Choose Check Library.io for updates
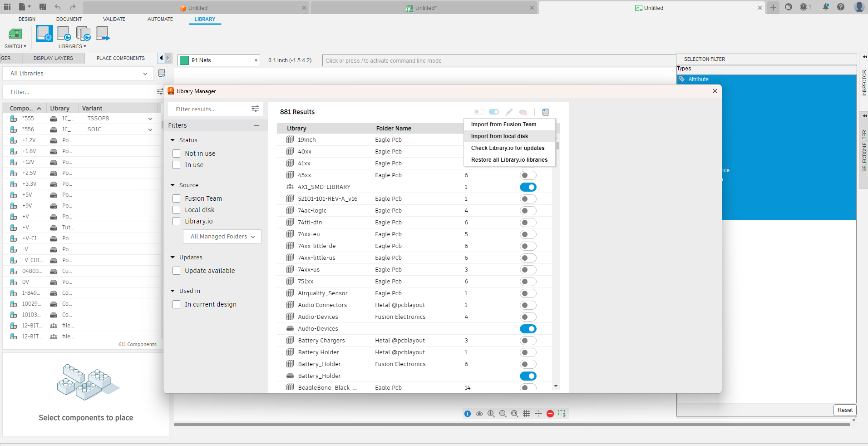 pos(509,148)
